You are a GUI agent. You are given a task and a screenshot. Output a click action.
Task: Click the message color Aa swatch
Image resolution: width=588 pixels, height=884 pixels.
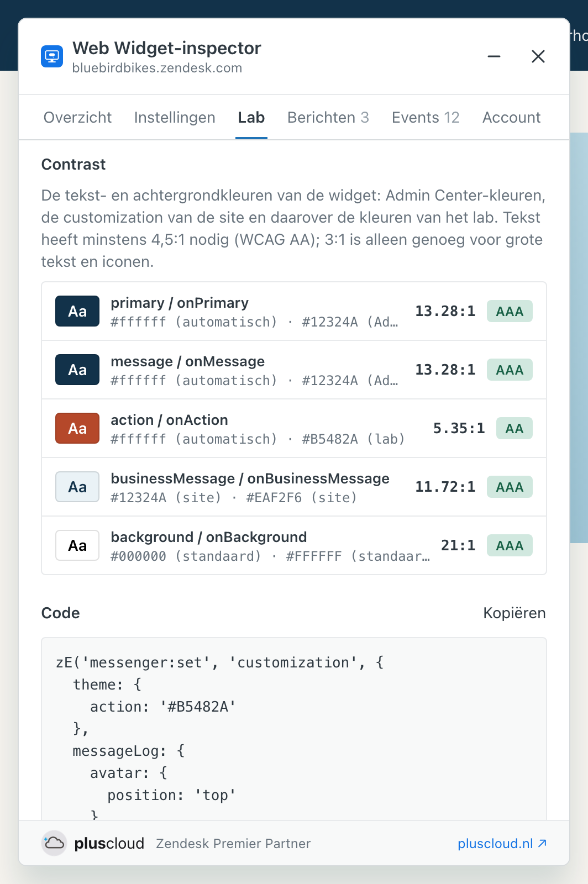[x=77, y=370]
